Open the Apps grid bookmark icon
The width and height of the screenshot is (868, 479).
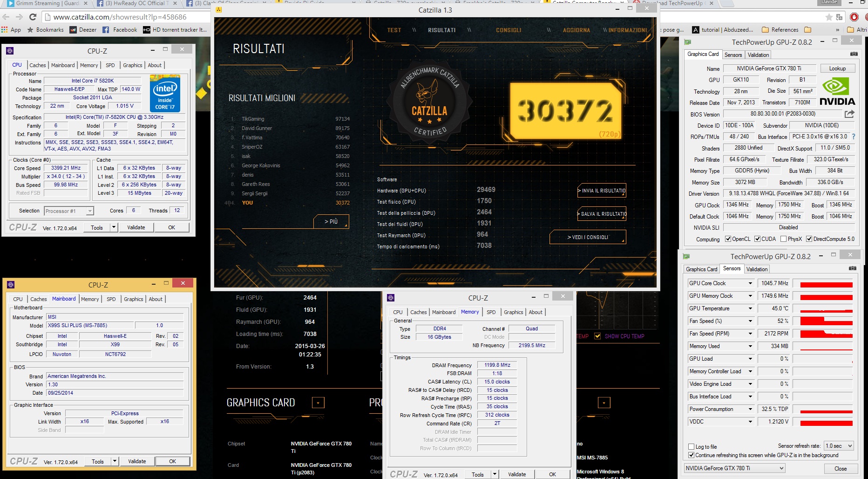click(5, 30)
